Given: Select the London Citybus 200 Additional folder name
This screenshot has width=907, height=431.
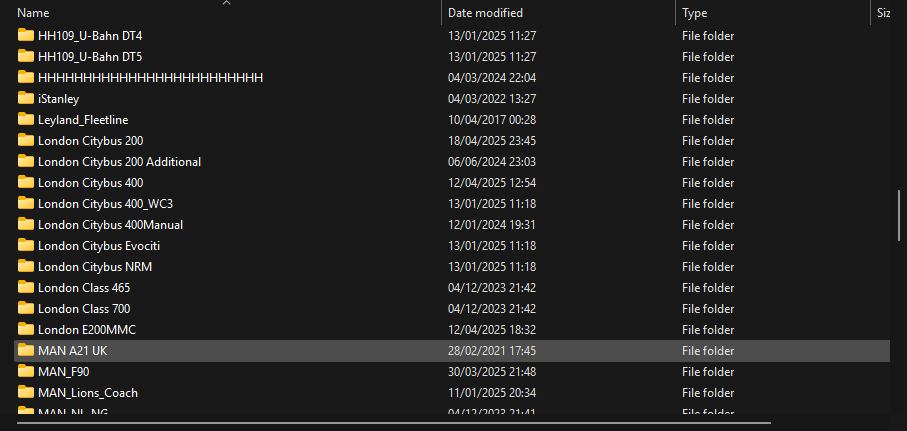Looking at the screenshot, I should point(119,161).
